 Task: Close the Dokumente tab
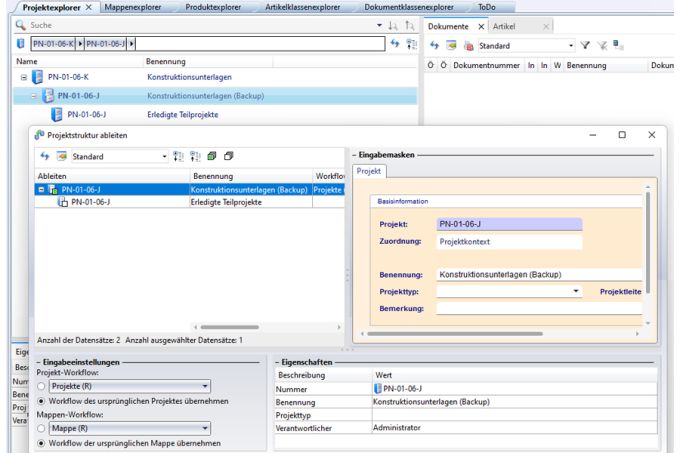click(481, 26)
